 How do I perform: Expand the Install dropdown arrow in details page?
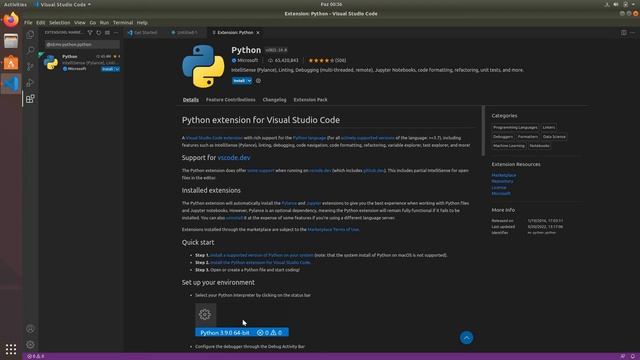[249, 81]
